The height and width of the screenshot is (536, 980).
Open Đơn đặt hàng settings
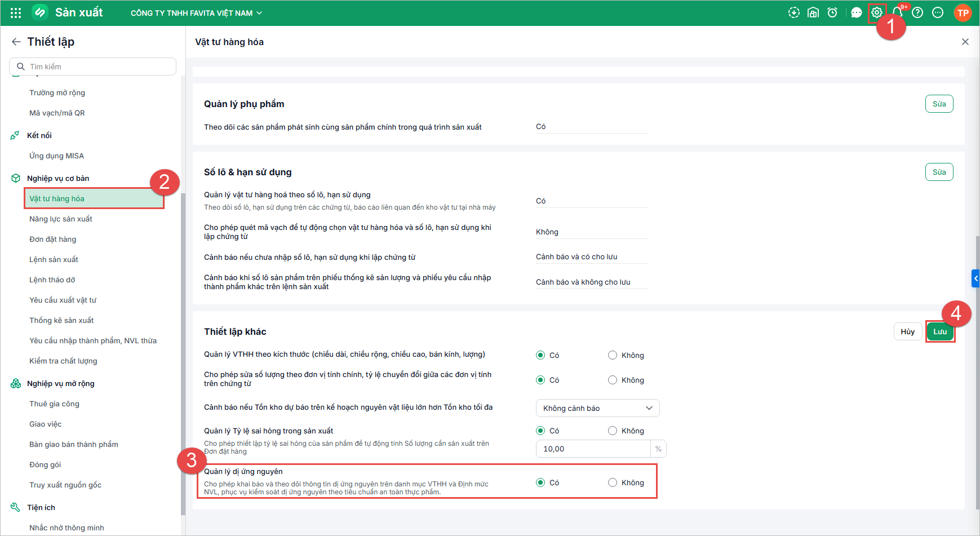point(52,239)
